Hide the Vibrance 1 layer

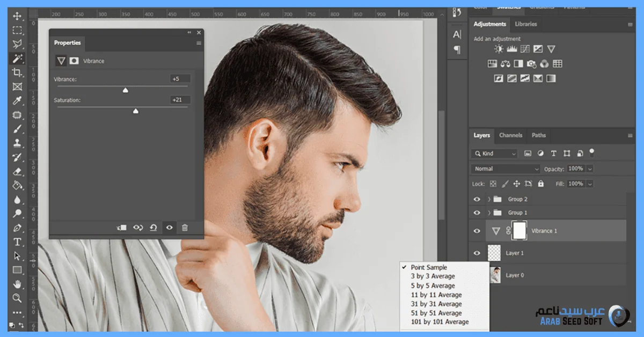coord(477,231)
